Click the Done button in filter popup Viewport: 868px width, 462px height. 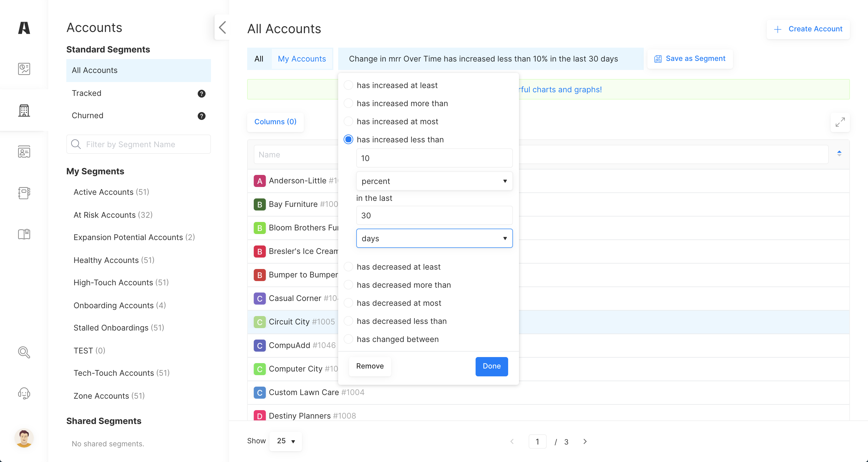(491, 366)
